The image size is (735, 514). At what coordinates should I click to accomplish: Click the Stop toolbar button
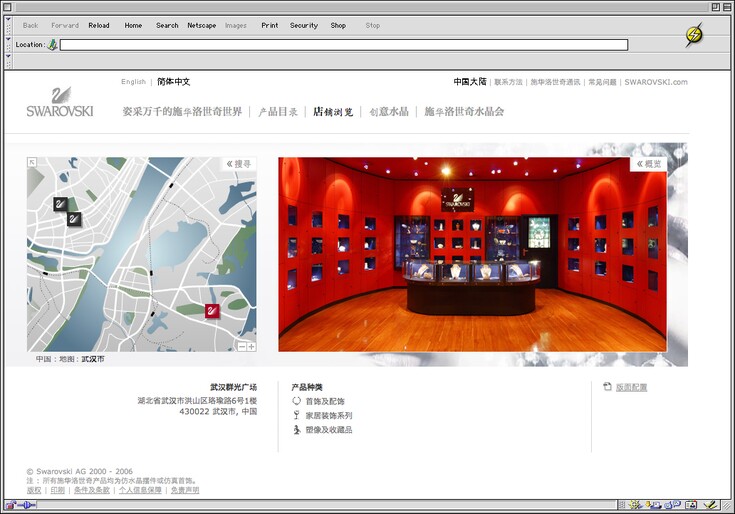point(373,25)
